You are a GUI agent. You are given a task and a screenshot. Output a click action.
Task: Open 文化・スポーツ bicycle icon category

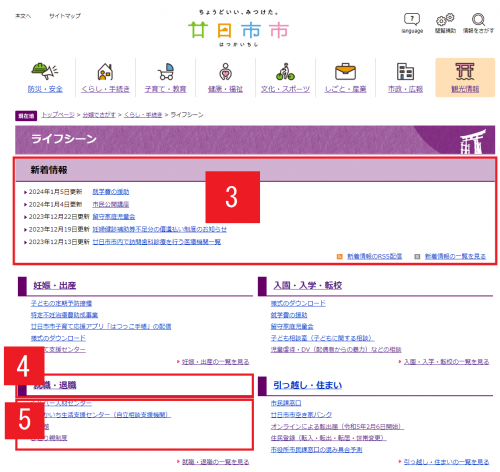[285, 77]
